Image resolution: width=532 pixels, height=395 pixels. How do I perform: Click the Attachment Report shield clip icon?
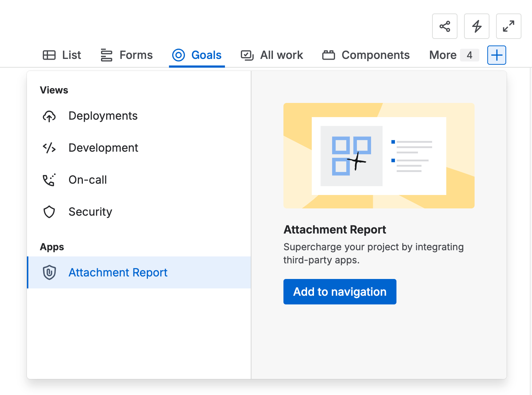click(49, 272)
